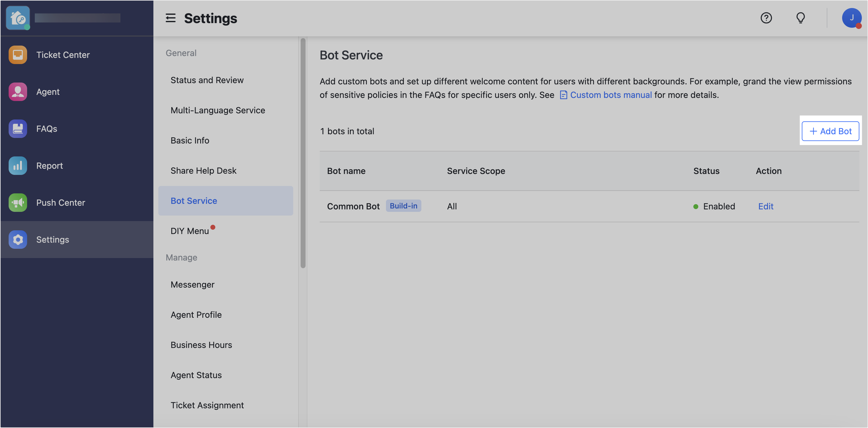This screenshot has height=428, width=868.
Task: Open Push Center
Action: click(61, 202)
